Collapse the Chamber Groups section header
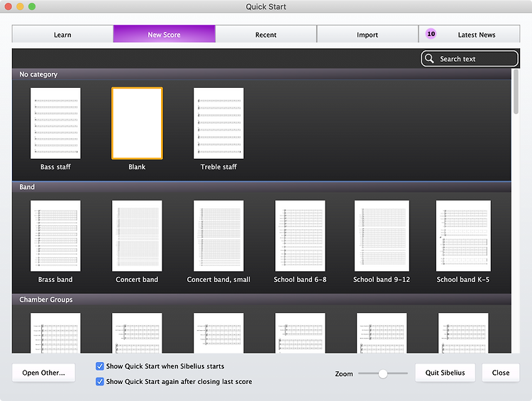The image size is (532, 401). coord(261,299)
